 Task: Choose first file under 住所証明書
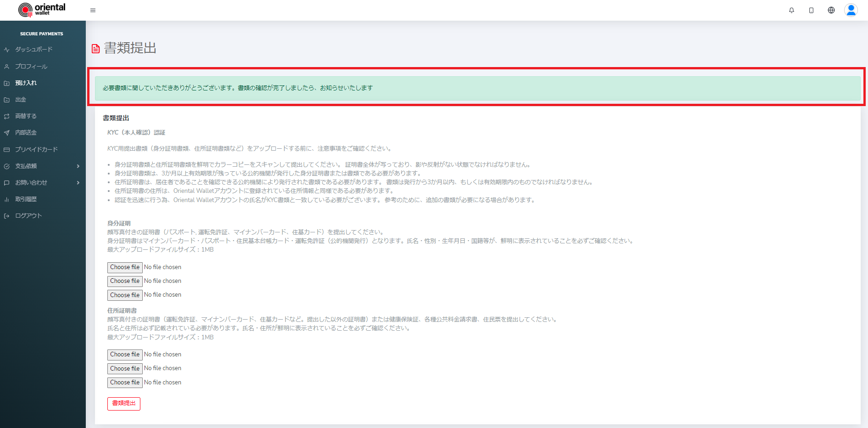click(x=125, y=355)
